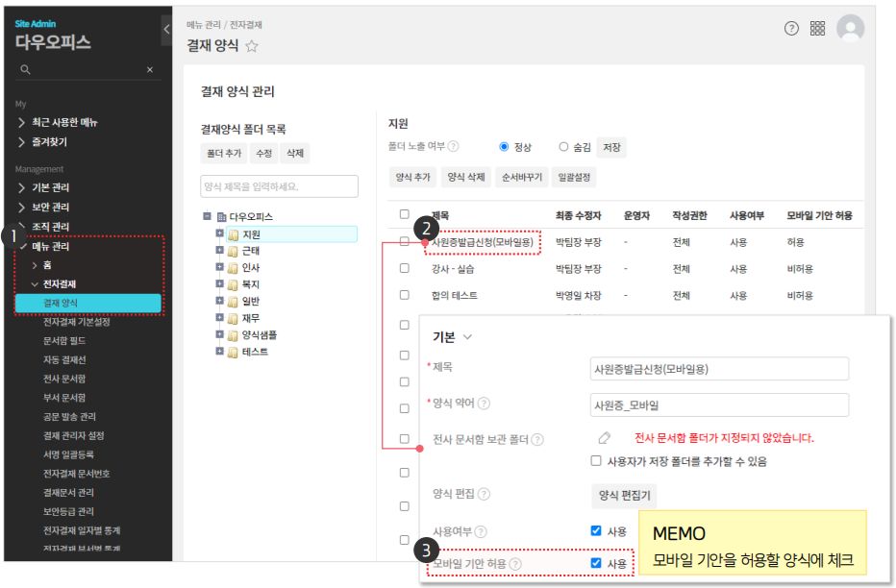Click the 양식 추가 button
The image size is (896, 588).
click(412, 178)
